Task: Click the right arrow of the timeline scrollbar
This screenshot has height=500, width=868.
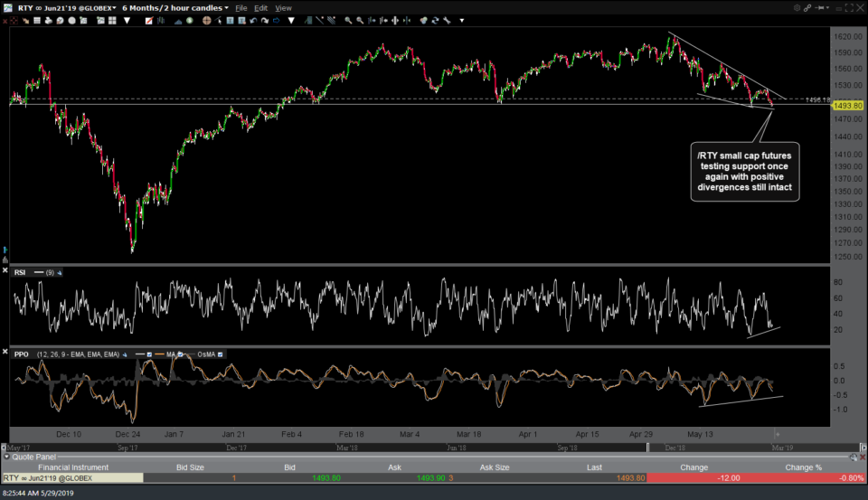Action: (863, 448)
